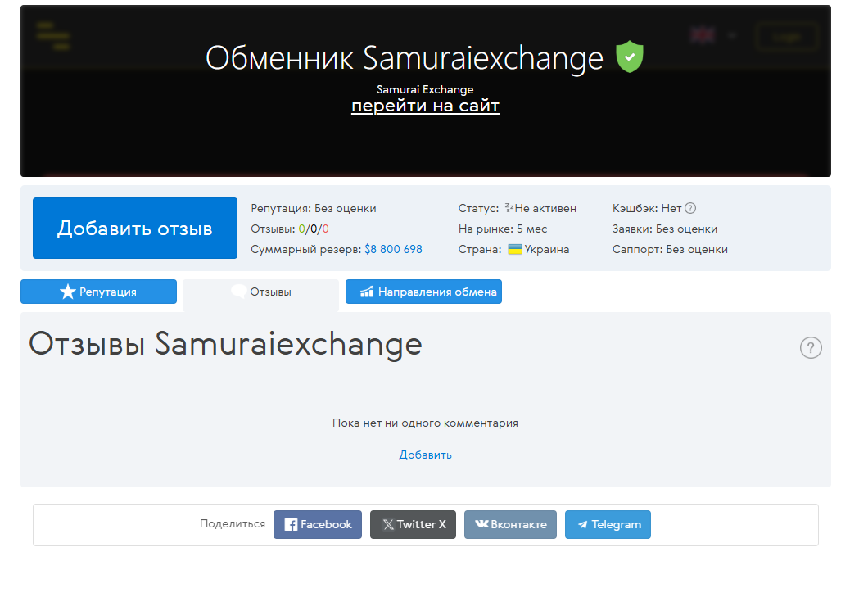Open the Направления обмена tab
This screenshot has height=593, width=868.
423,292
